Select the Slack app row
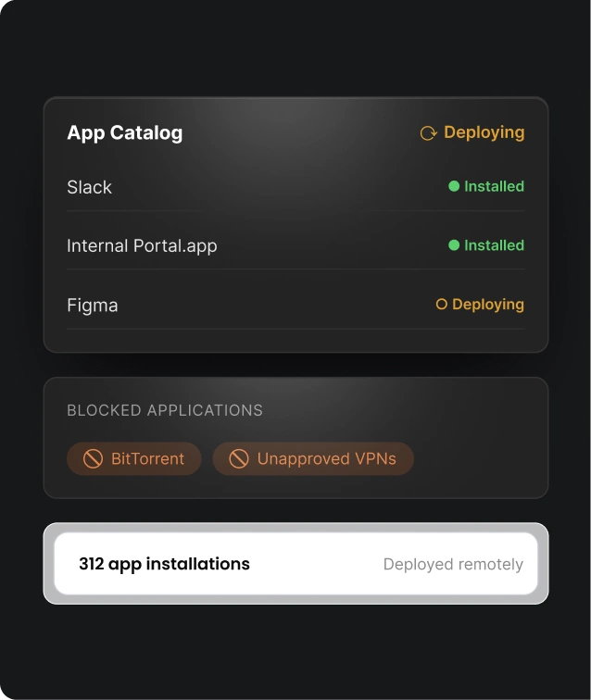 pyautogui.click(x=295, y=187)
